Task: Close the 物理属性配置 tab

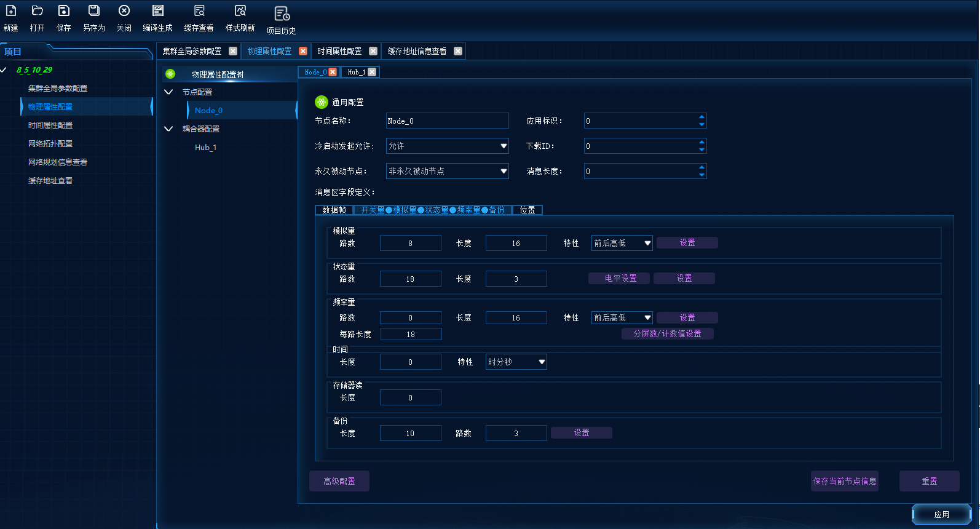Action: 303,51
